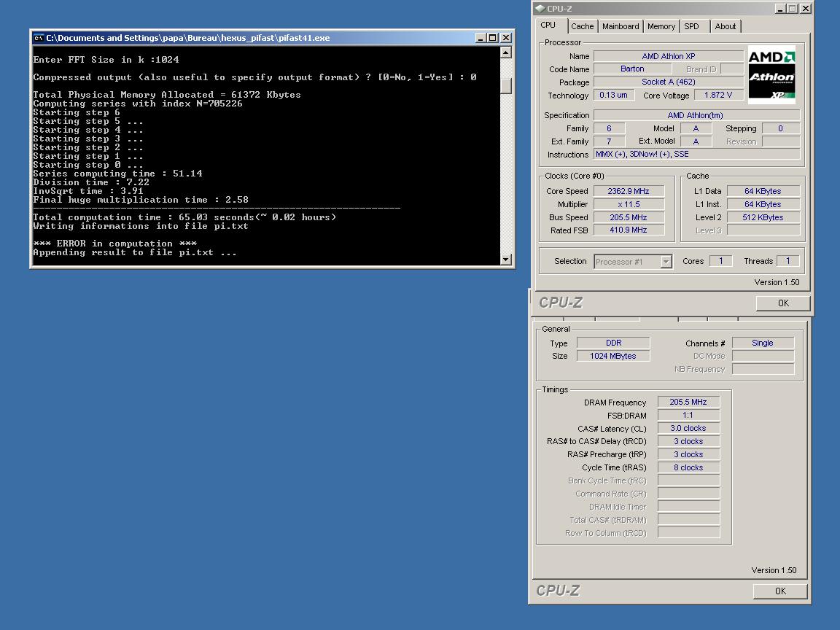Open the Memory tab in CPU-Z
The width and height of the screenshot is (840, 630).
[x=661, y=26]
